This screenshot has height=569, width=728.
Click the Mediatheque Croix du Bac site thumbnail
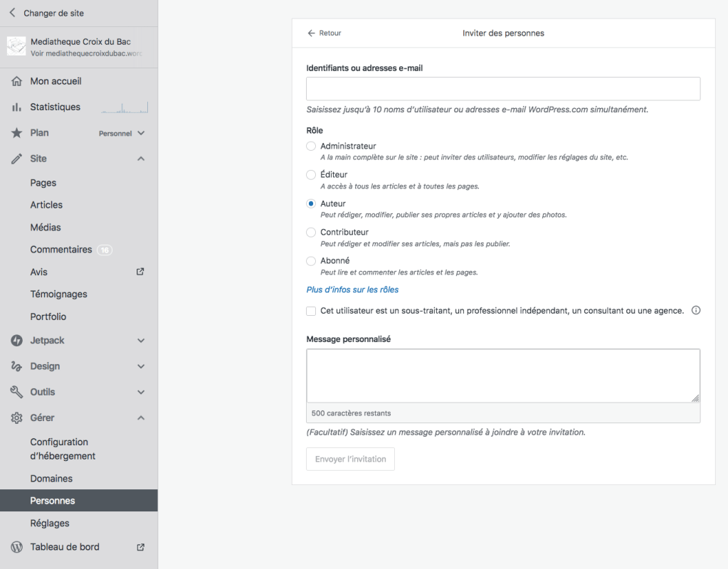[16, 47]
